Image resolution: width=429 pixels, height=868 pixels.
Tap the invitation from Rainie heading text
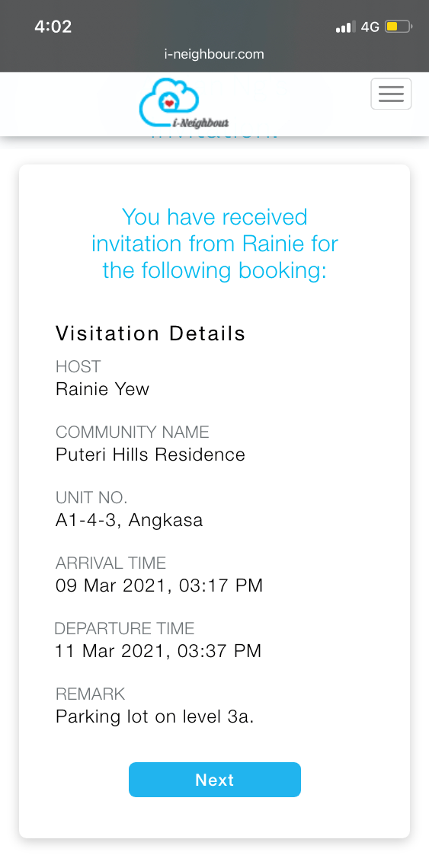(215, 244)
